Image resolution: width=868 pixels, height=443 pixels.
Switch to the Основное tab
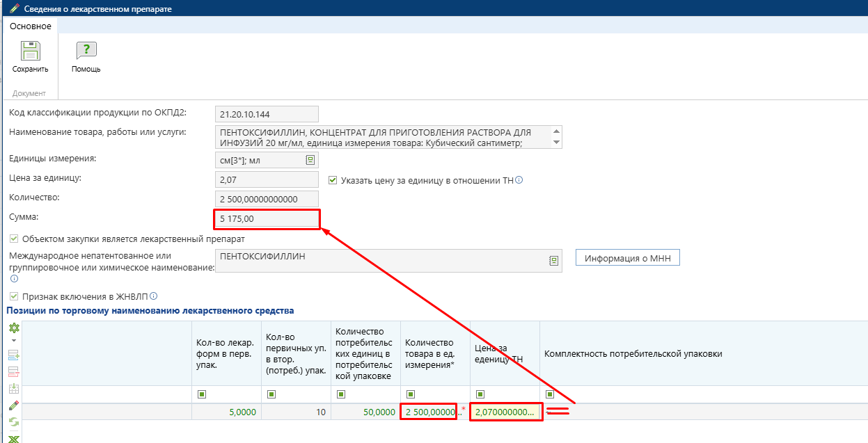click(x=31, y=26)
